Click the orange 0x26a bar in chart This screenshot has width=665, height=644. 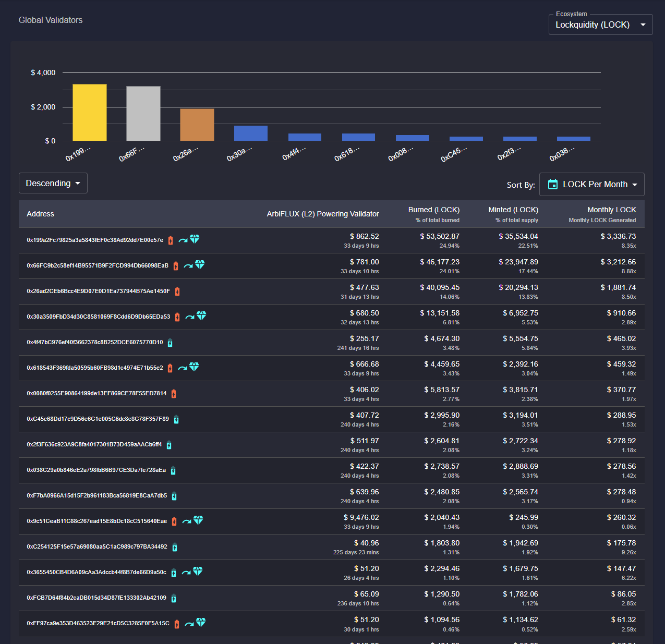(197, 125)
